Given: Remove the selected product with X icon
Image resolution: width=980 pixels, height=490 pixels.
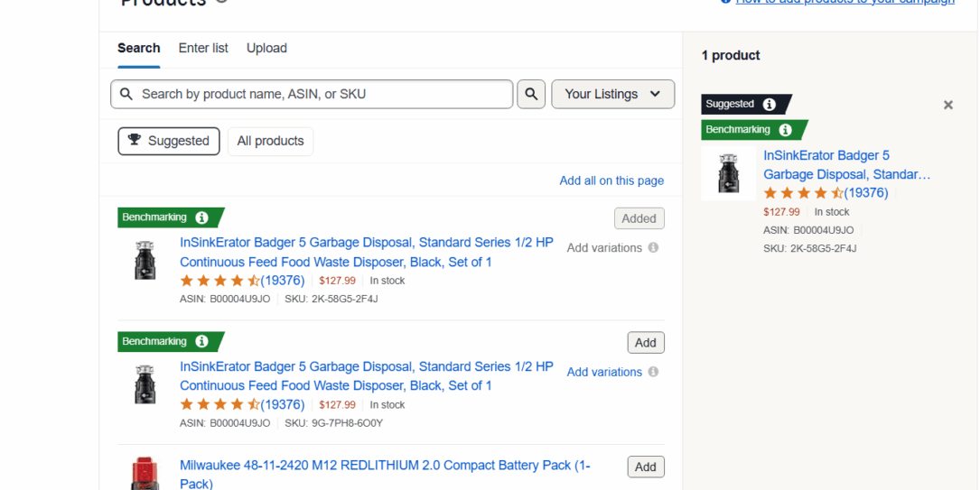Looking at the screenshot, I should (947, 105).
